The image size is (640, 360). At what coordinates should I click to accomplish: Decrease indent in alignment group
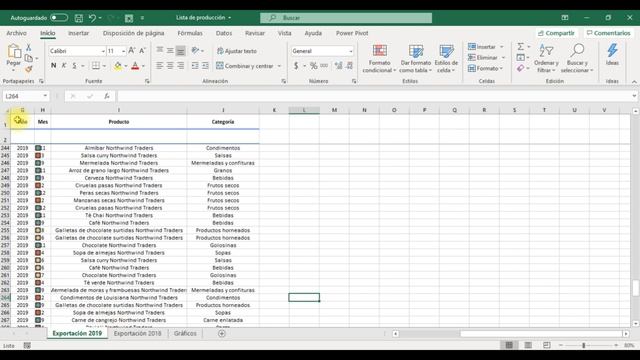click(195, 66)
